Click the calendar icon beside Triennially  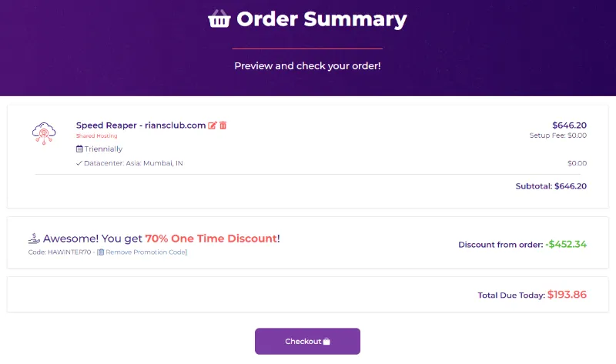click(x=79, y=149)
